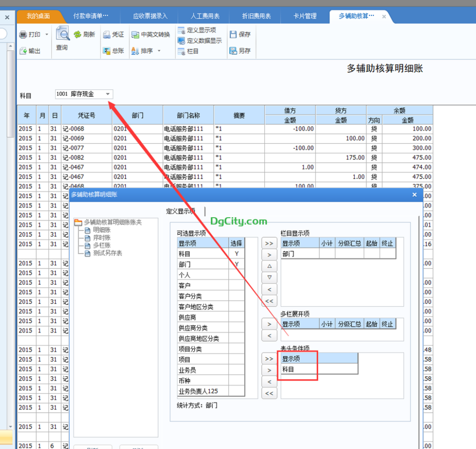The height and width of the screenshot is (449, 476).
Task: Click the Print icon in toolbar
Action: [23, 35]
